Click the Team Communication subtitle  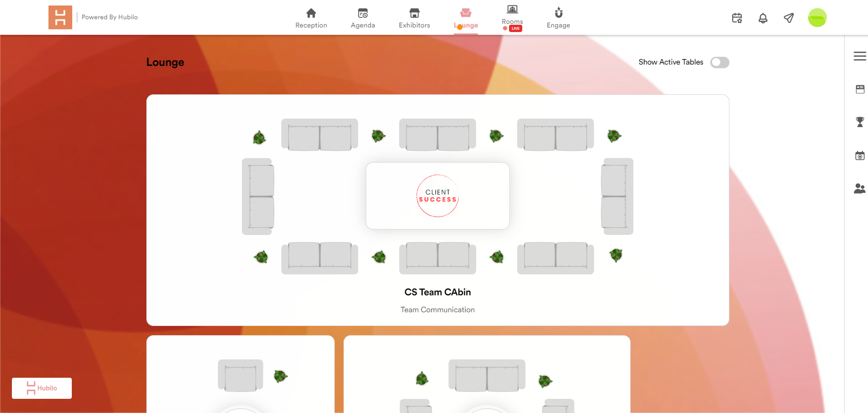tap(438, 310)
